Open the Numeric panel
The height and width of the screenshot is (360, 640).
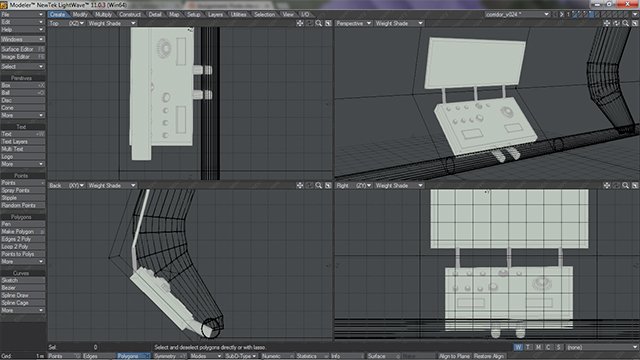(277, 356)
